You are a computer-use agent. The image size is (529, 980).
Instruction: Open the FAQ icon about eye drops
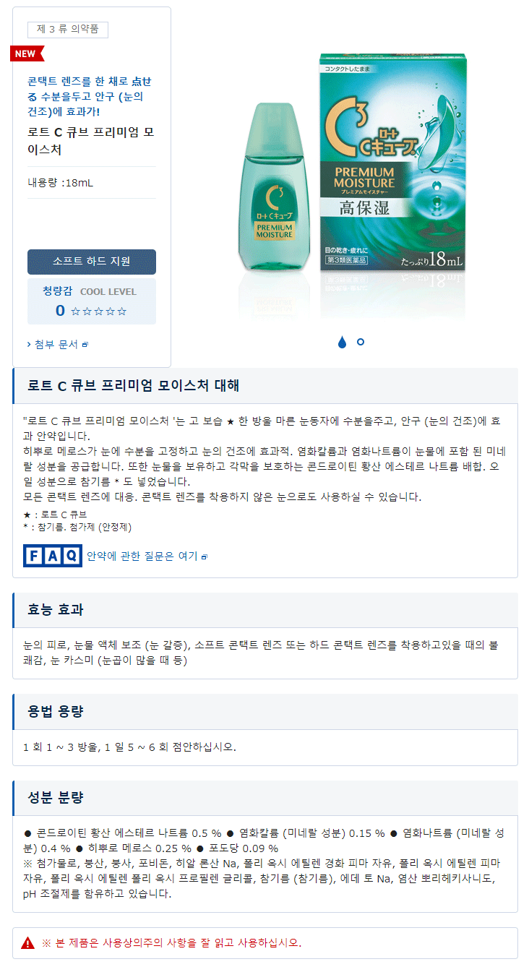point(53,555)
